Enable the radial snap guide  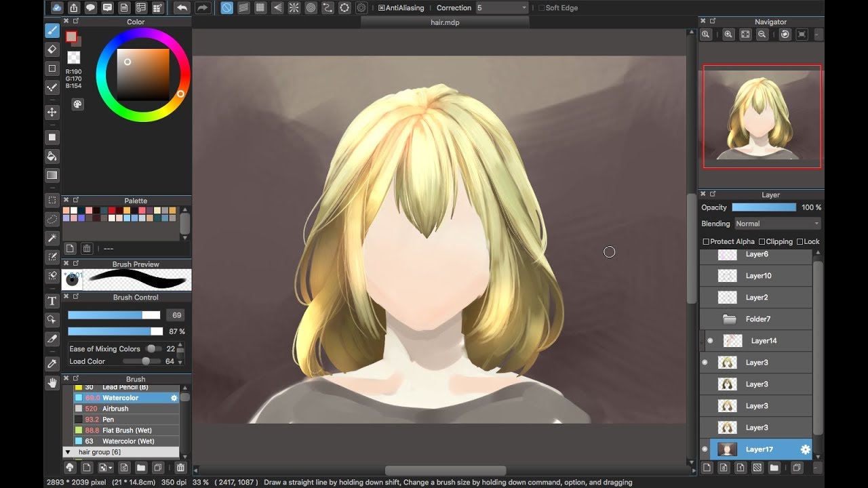point(294,7)
